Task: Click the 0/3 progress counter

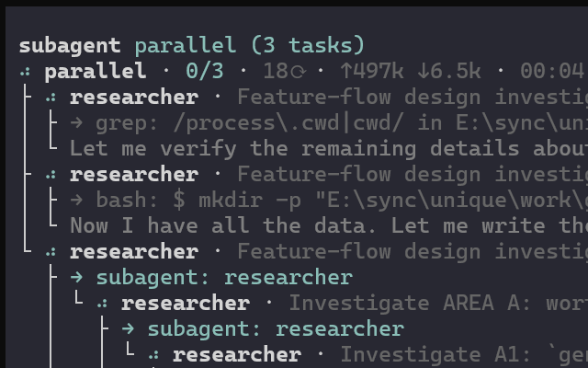Action: coord(205,71)
